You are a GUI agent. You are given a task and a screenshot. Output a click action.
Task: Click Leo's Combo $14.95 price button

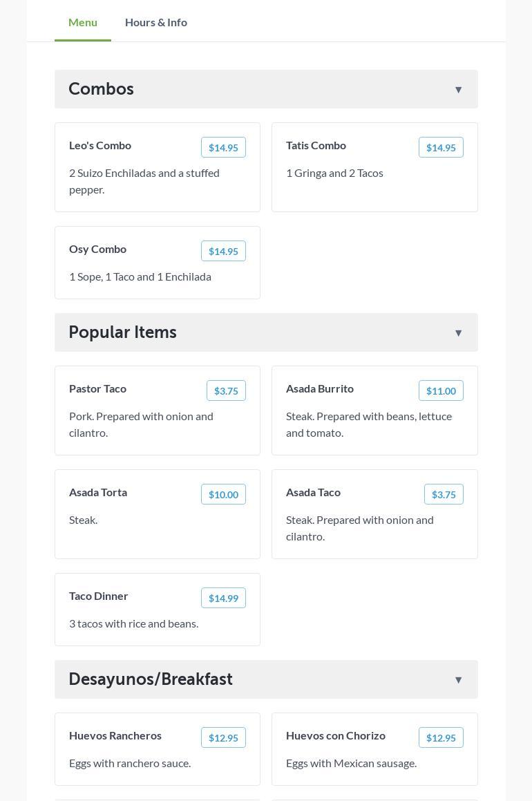(x=223, y=147)
